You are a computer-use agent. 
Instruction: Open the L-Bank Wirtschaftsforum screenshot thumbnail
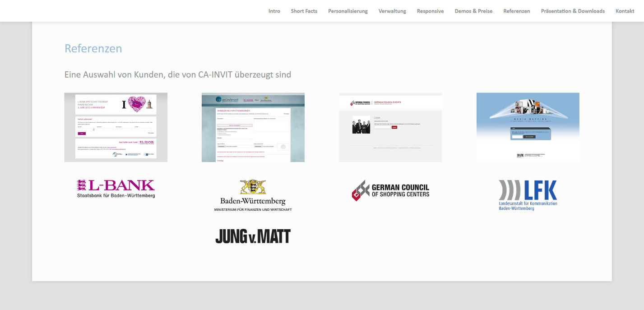[x=116, y=127]
